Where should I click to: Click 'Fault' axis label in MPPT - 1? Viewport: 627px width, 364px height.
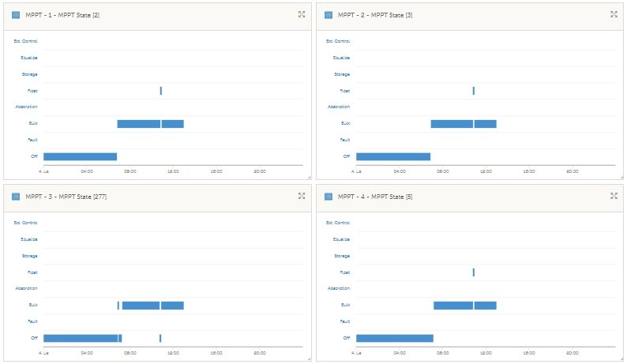coord(32,140)
